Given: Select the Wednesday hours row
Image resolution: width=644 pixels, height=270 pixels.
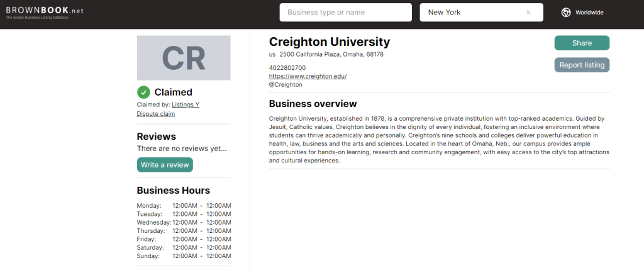Looking at the screenshot, I should [184, 222].
